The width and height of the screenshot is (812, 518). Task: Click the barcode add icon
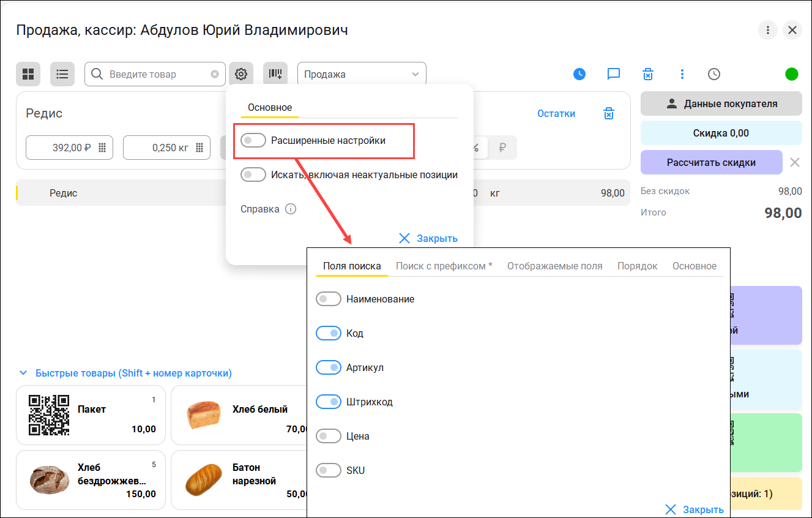(x=275, y=74)
